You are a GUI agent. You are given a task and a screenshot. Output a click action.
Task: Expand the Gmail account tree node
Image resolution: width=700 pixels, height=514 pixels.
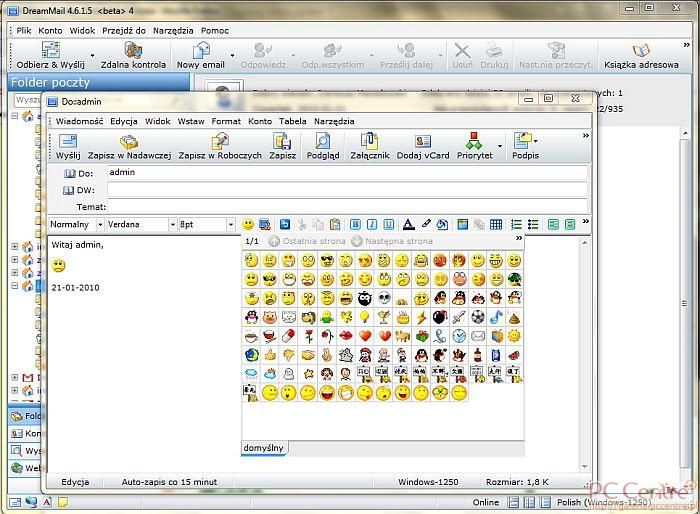coord(15,377)
